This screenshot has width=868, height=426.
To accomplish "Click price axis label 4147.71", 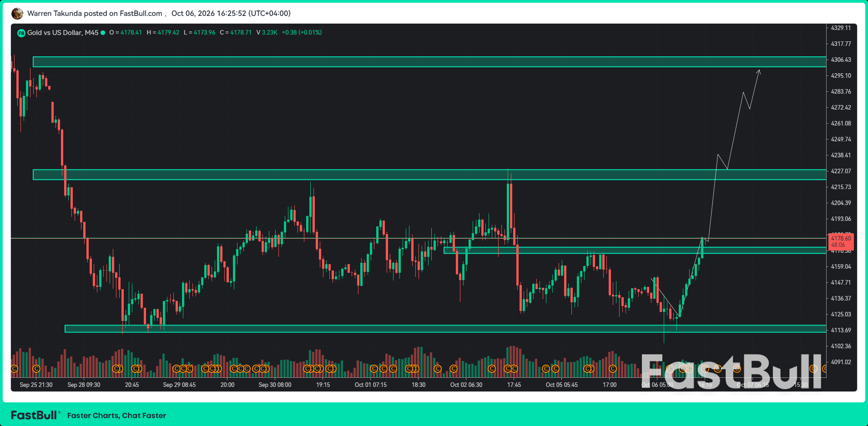I will (x=841, y=283).
